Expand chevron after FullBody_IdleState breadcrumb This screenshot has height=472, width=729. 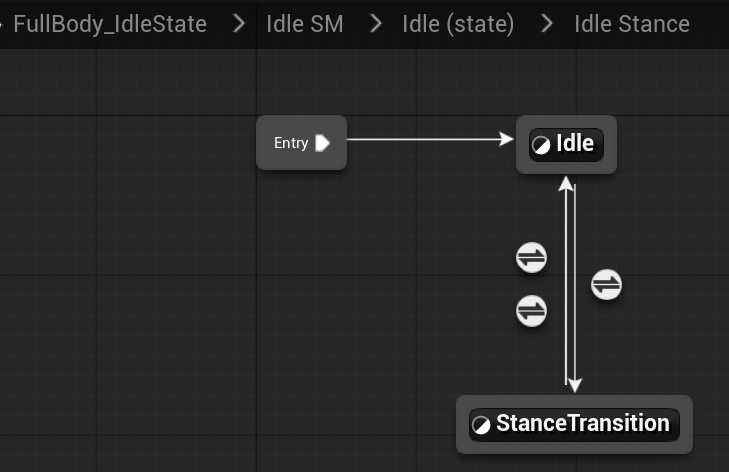(x=239, y=24)
